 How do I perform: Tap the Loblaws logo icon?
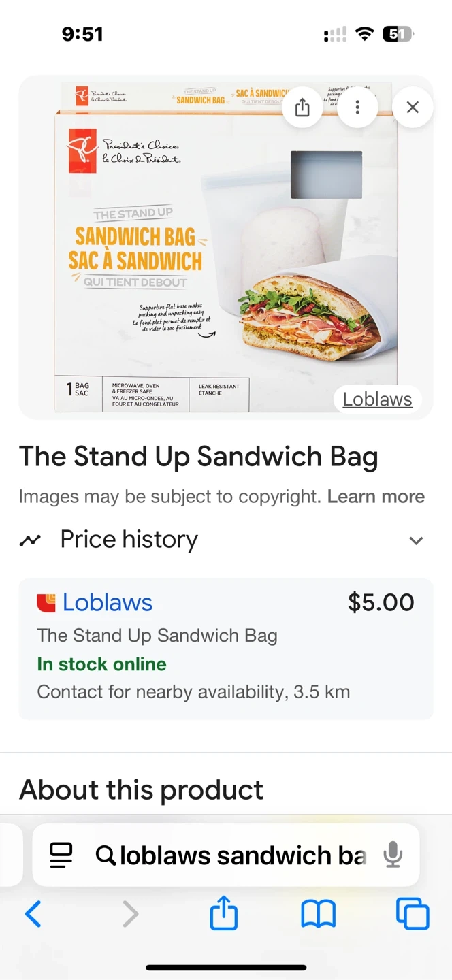[46, 603]
